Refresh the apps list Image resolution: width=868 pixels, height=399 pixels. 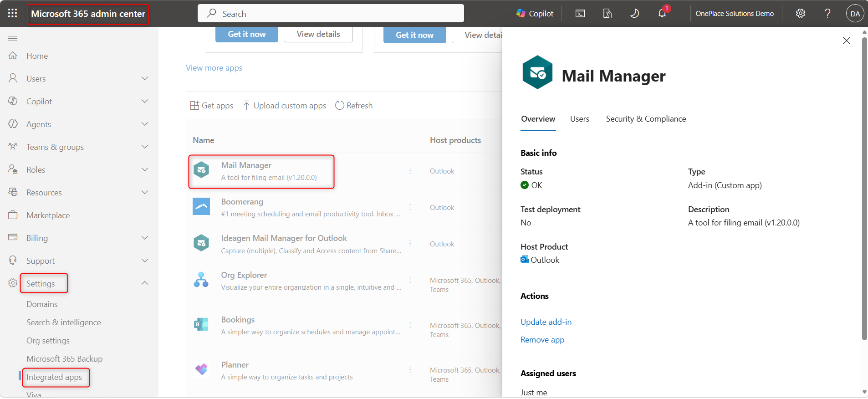click(354, 106)
